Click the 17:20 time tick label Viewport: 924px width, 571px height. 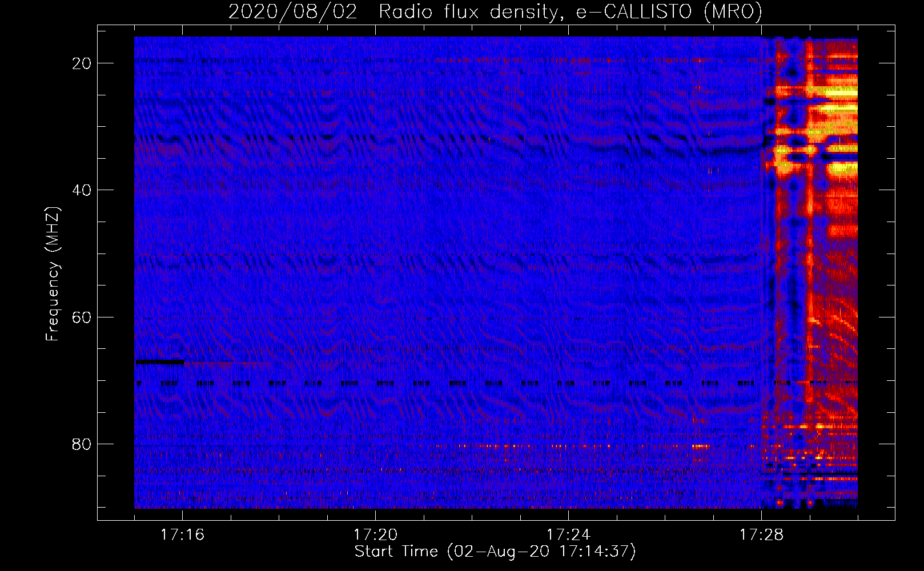(375, 534)
